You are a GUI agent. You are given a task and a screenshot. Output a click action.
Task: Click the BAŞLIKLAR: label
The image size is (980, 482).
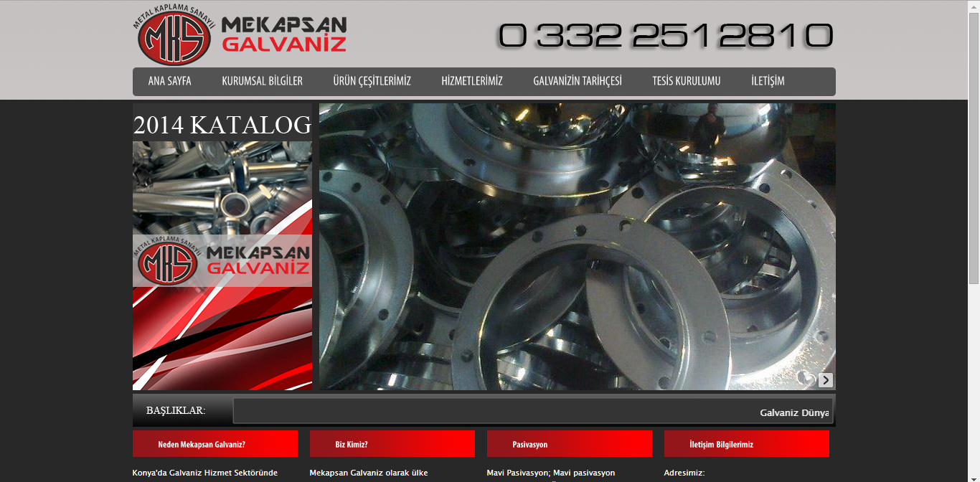click(x=176, y=410)
